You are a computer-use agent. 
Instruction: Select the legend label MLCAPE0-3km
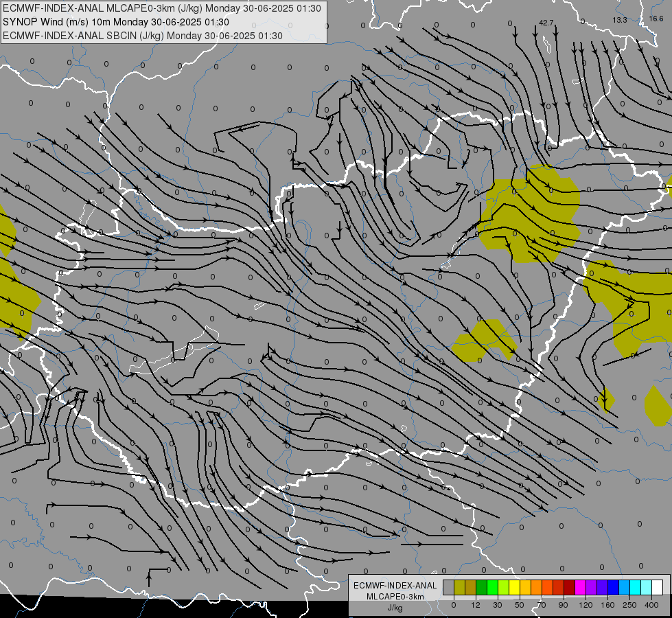tap(395, 597)
